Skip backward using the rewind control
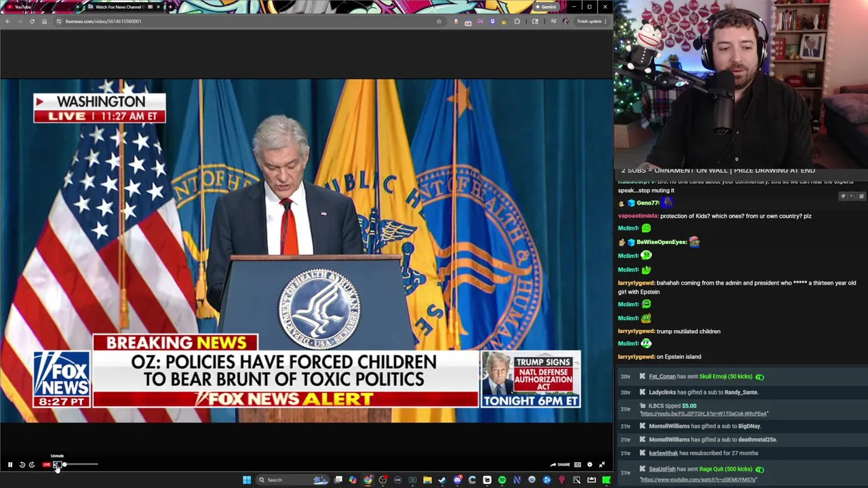This screenshot has width=868, height=488. (x=22, y=464)
